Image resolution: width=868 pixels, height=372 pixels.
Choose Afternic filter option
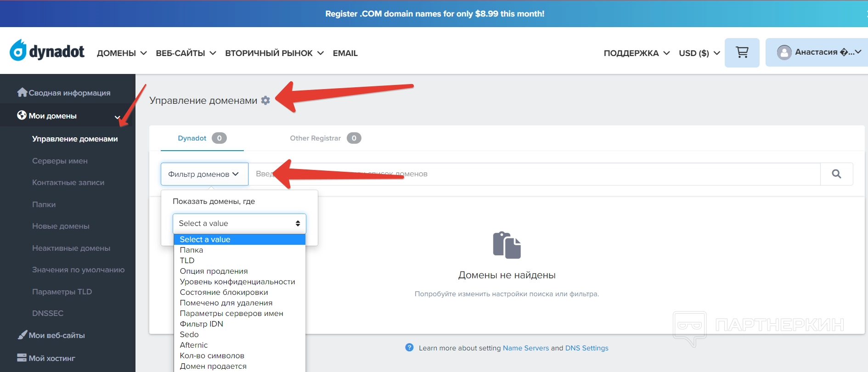(x=239, y=345)
